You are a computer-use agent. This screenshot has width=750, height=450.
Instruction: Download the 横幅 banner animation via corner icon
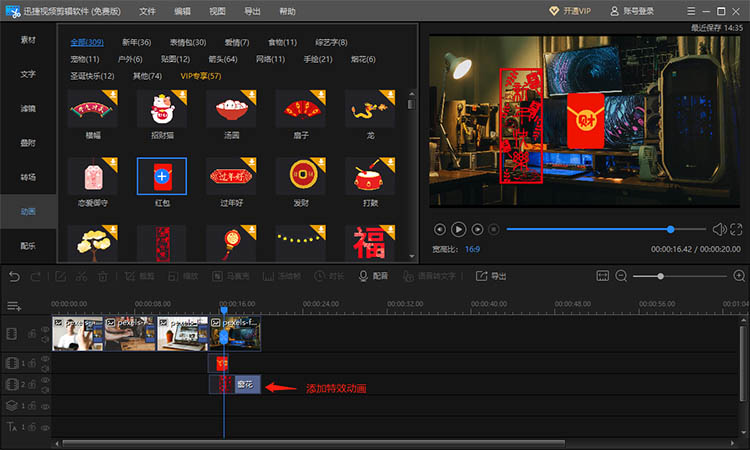[x=113, y=94]
